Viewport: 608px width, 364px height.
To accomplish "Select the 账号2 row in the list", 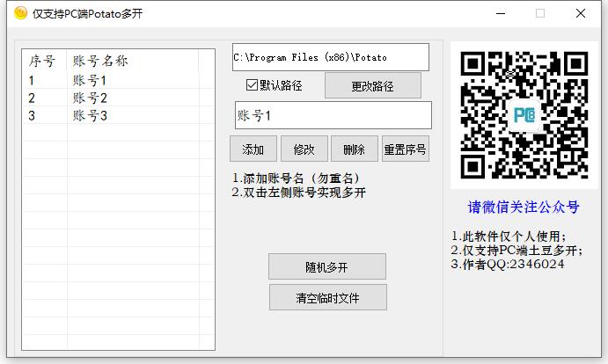I will [118, 98].
